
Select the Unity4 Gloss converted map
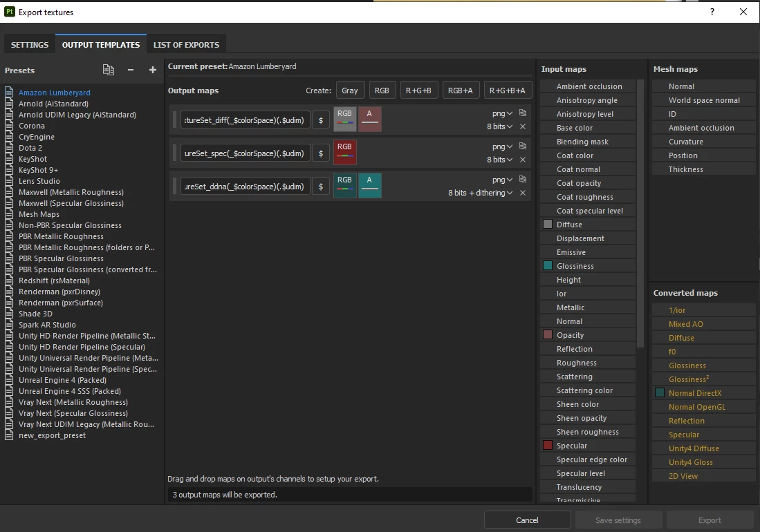[x=704, y=462]
